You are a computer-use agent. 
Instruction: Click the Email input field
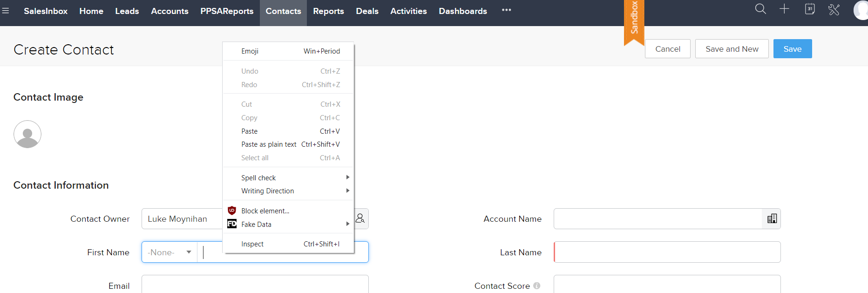coord(255,284)
